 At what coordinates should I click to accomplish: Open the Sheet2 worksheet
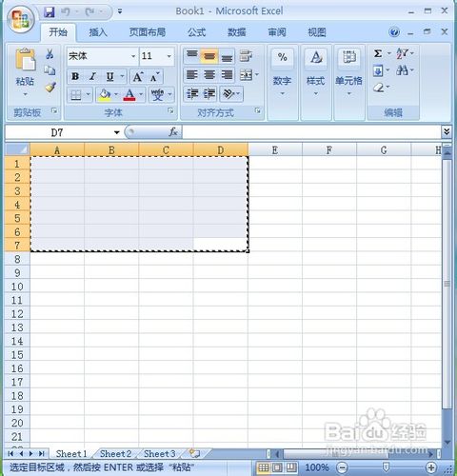point(115,454)
